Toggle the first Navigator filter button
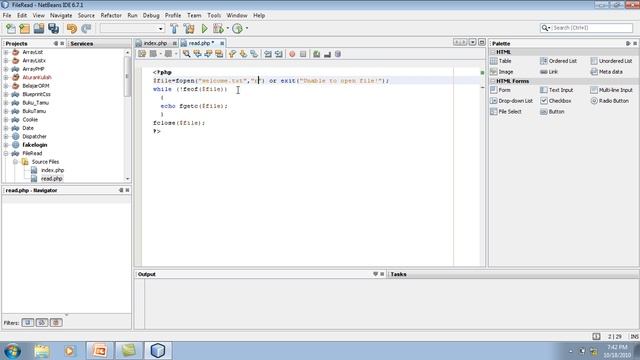Viewport: 640px width, 360px height. click(x=28, y=322)
